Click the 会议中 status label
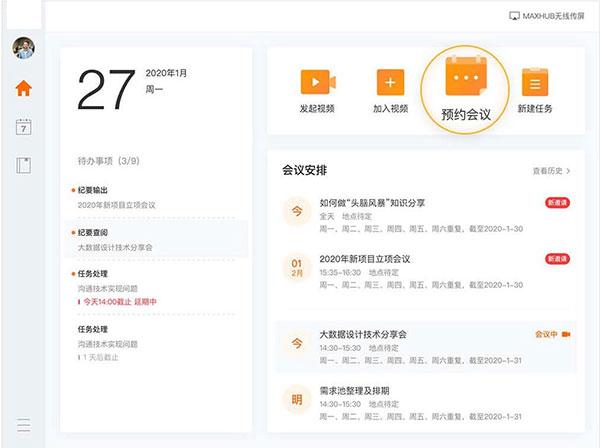 [x=546, y=334]
